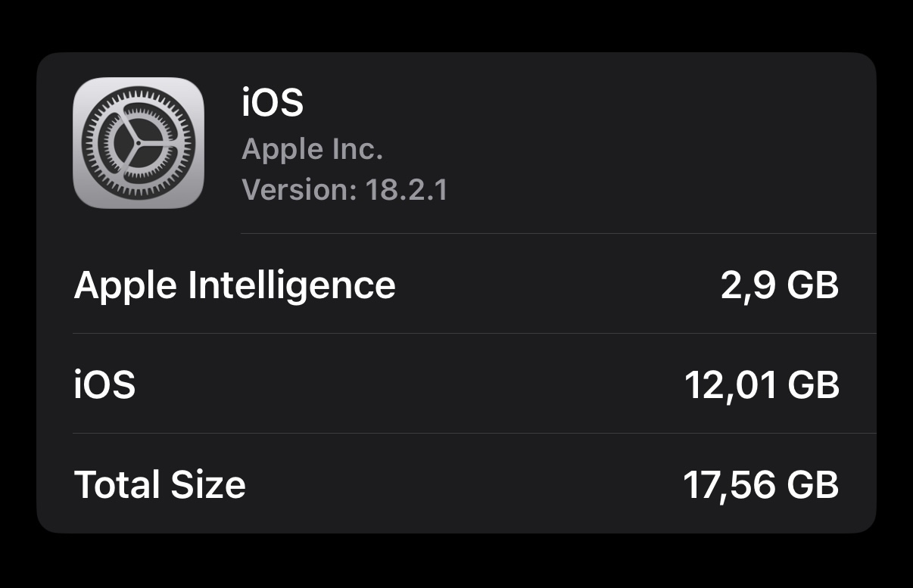
Task: Select the iOS storage row label
Action: pyautogui.click(x=104, y=385)
